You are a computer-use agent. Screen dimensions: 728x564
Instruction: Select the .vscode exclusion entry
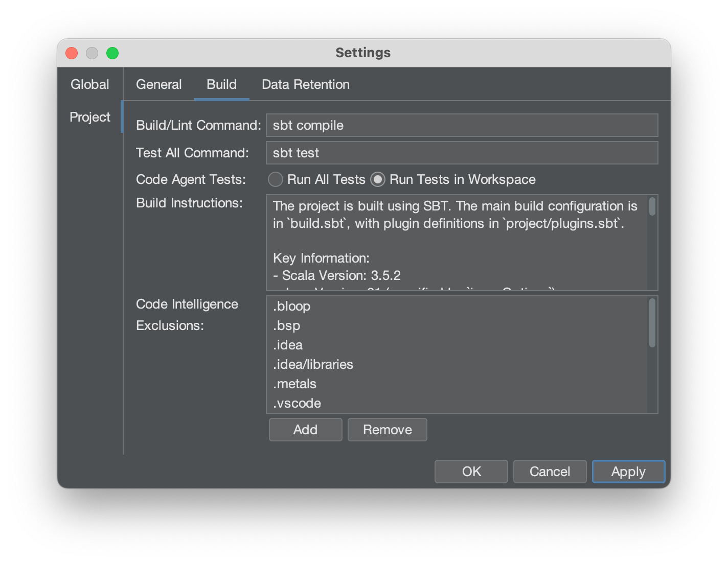point(297,403)
